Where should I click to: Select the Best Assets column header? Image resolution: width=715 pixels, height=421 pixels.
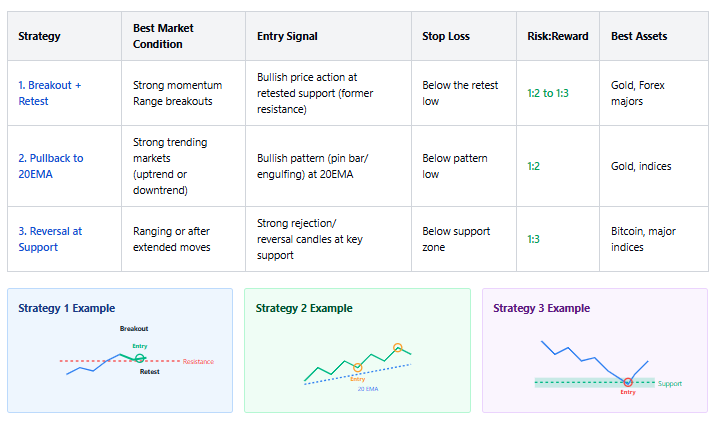tap(639, 36)
